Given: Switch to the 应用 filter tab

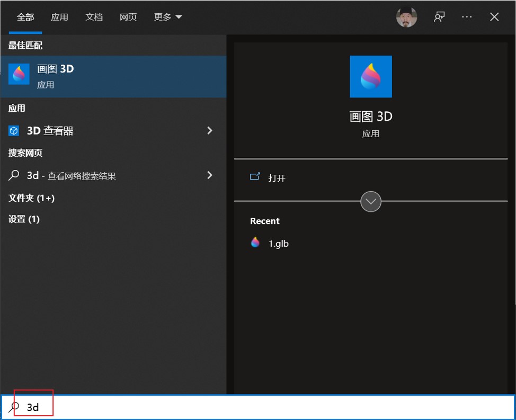Looking at the screenshot, I should (x=59, y=17).
